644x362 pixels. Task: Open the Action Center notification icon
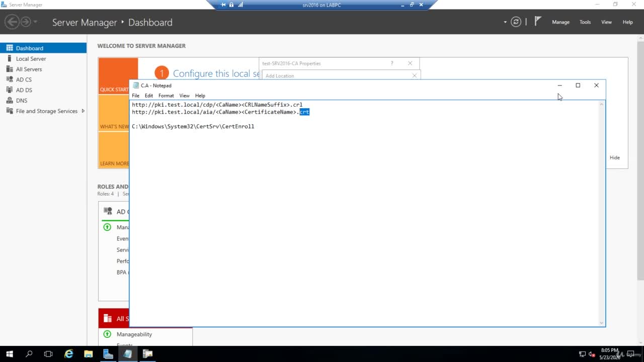tap(630, 354)
